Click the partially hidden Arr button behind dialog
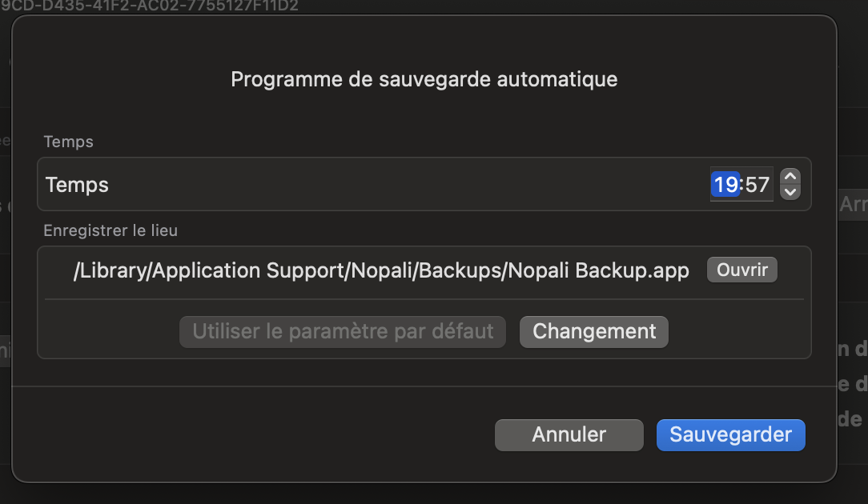The image size is (868, 504). pyautogui.click(x=853, y=204)
